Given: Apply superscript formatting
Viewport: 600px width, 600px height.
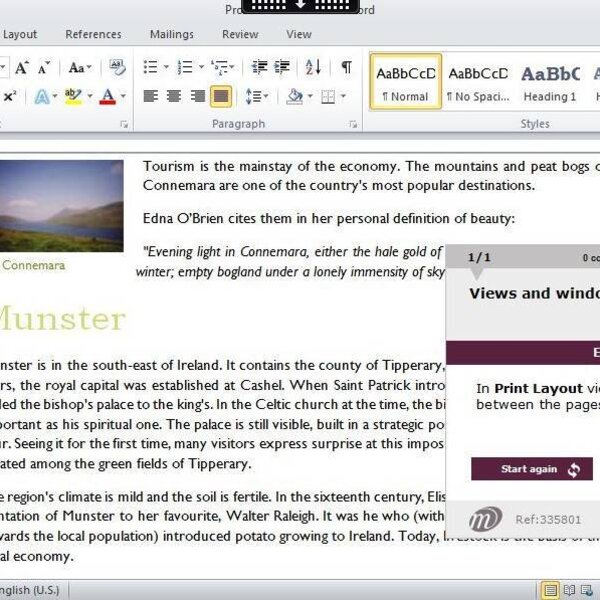Looking at the screenshot, I should (10, 96).
